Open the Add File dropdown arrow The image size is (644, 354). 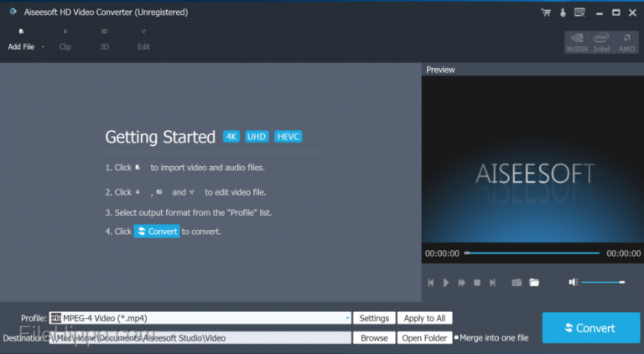click(x=43, y=47)
